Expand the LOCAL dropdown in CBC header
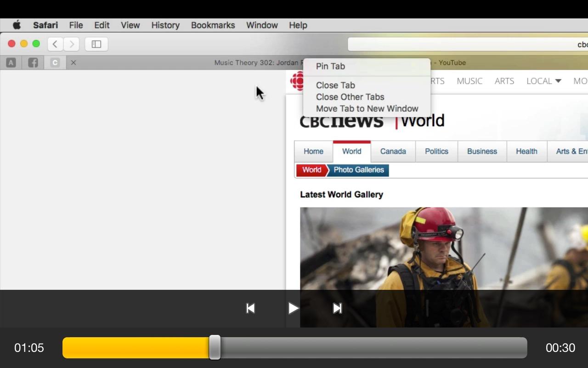Screen dimensions: 588x368 click(544, 81)
